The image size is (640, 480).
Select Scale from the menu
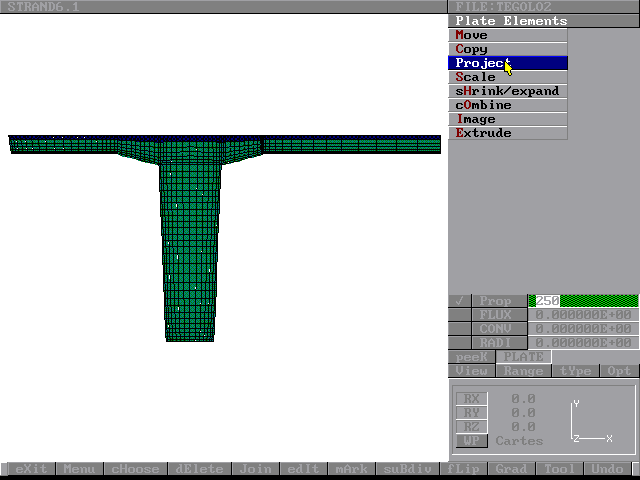(x=508, y=77)
